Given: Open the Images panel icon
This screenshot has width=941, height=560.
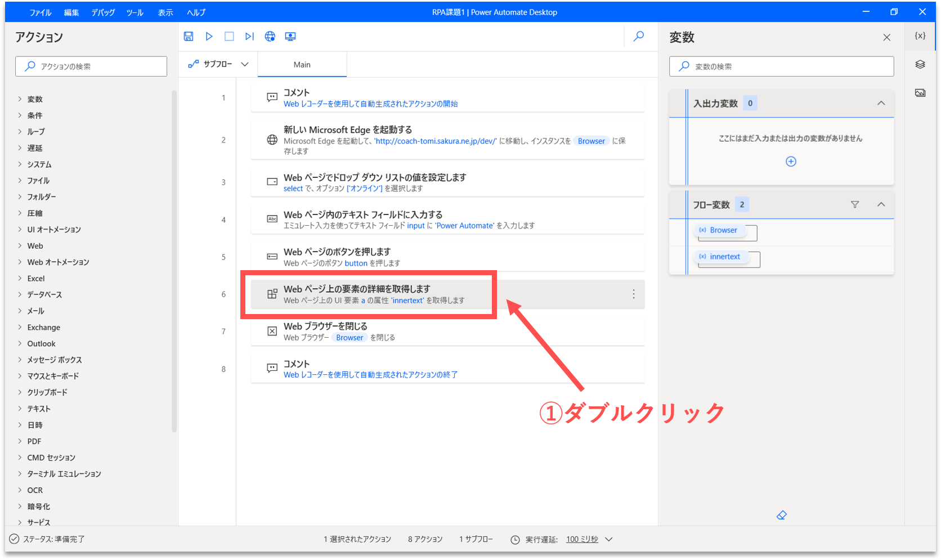Looking at the screenshot, I should point(920,93).
